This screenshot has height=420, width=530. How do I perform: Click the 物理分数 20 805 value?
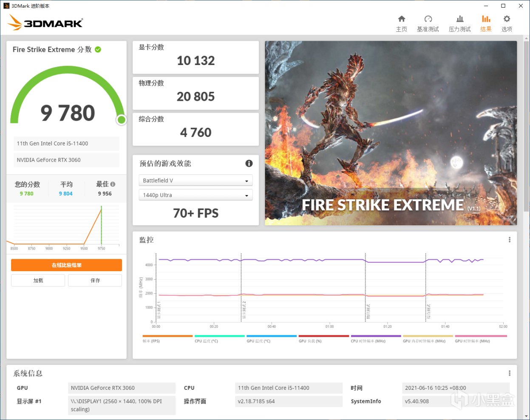click(x=196, y=96)
